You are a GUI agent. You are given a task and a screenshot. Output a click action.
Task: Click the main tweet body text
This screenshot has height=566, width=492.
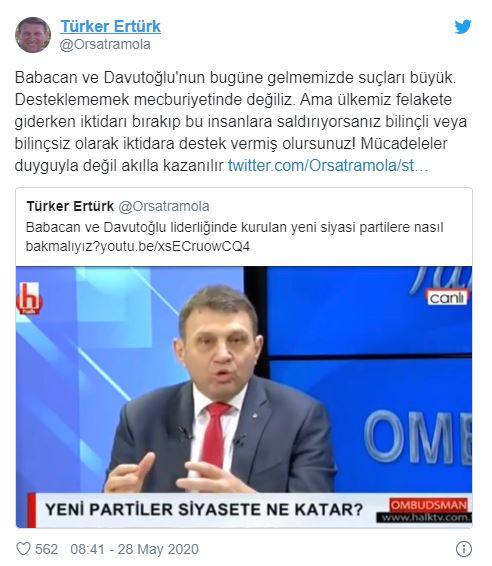point(241,121)
